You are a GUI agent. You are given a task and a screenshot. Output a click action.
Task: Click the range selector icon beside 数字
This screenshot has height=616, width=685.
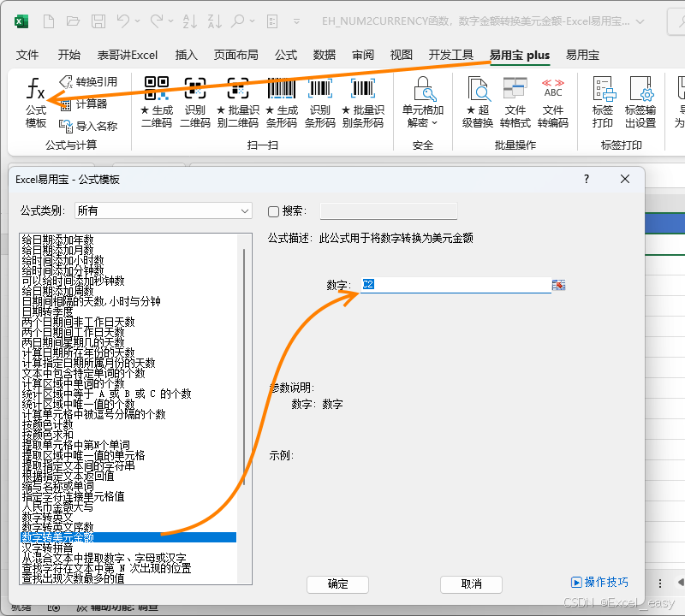tap(558, 285)
